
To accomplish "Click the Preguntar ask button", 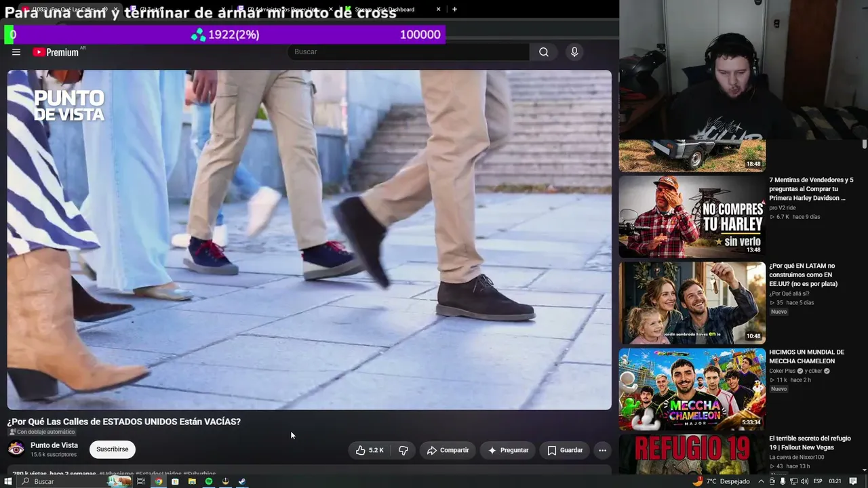I will 507,450.
